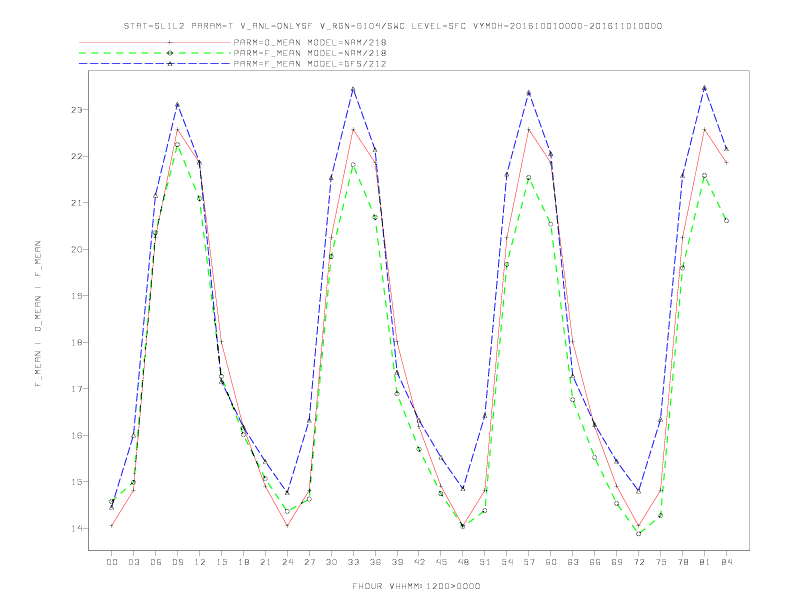This screenshot has height=612, width=792.
Task: Click blue GFS triangle peak at hour 33
Action: point(353,89)
